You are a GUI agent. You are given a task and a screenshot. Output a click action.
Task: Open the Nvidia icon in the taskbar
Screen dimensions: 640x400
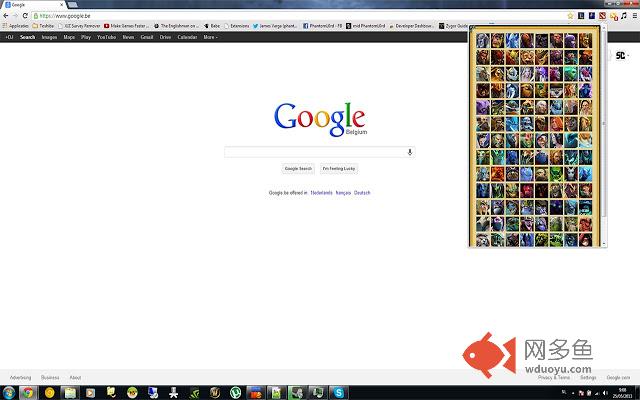tap(194, 393)
